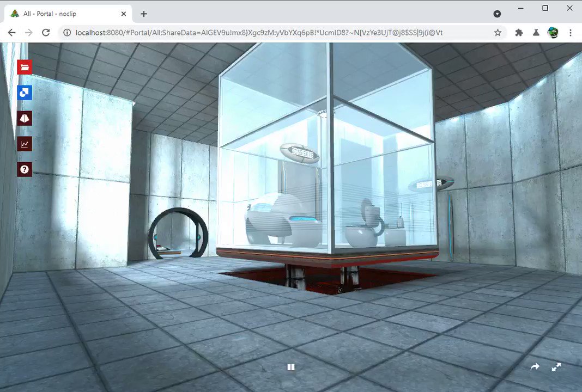Open the help question mark panel
The image size is (582, 392).
click(25, 169)
